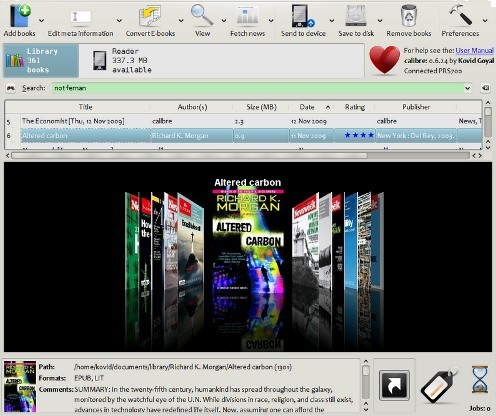Viewport: 496px width, 416px height.
Task: Send selected book to device
Action: coord(303,16)
